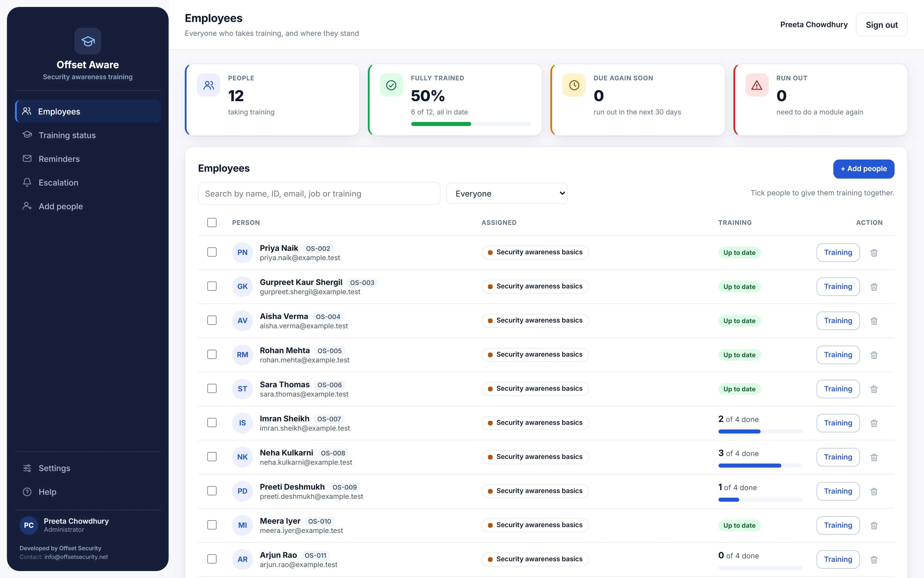Click the People card users icon

208,85
